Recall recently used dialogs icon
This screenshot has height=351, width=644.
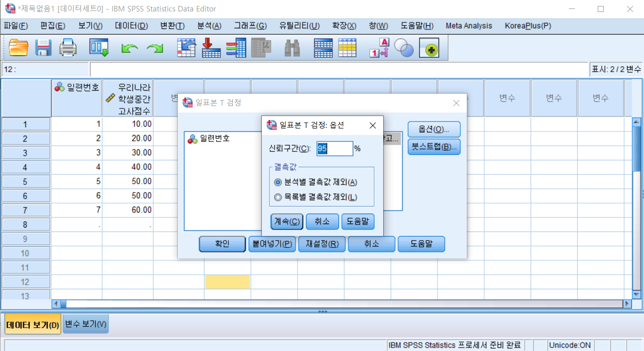(x=99, y=48)
